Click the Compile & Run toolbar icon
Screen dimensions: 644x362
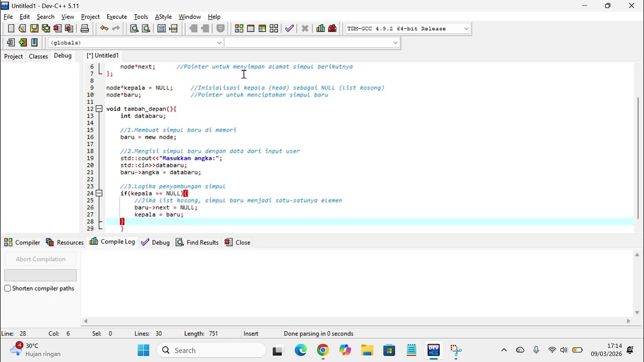[262, 29]
